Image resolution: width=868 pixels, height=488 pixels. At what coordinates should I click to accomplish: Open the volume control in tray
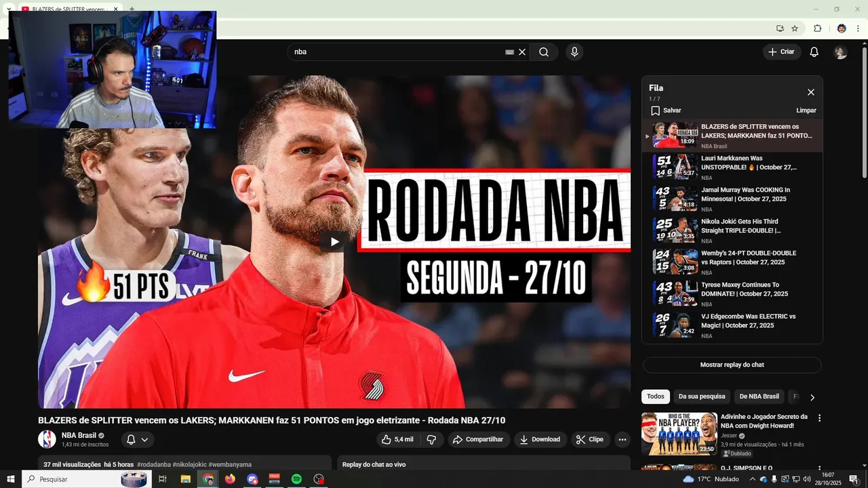[807, 479]
